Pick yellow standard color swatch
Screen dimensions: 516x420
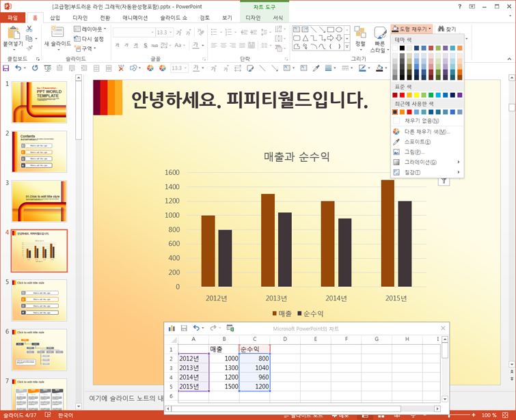417,95
